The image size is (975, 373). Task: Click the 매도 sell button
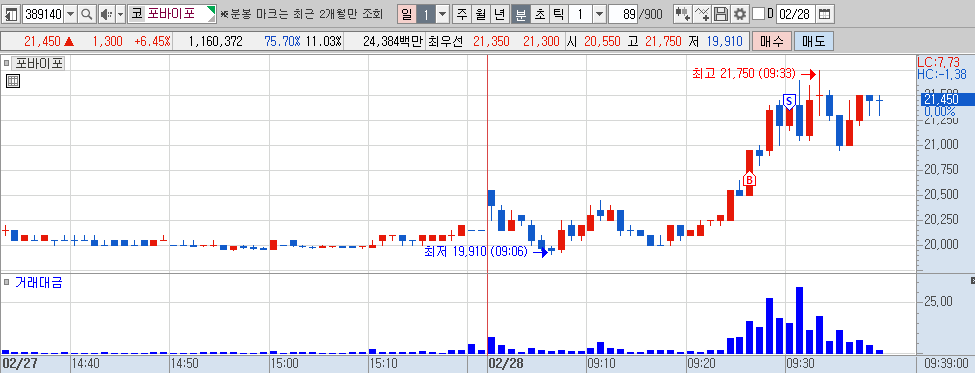click(814, 42)
